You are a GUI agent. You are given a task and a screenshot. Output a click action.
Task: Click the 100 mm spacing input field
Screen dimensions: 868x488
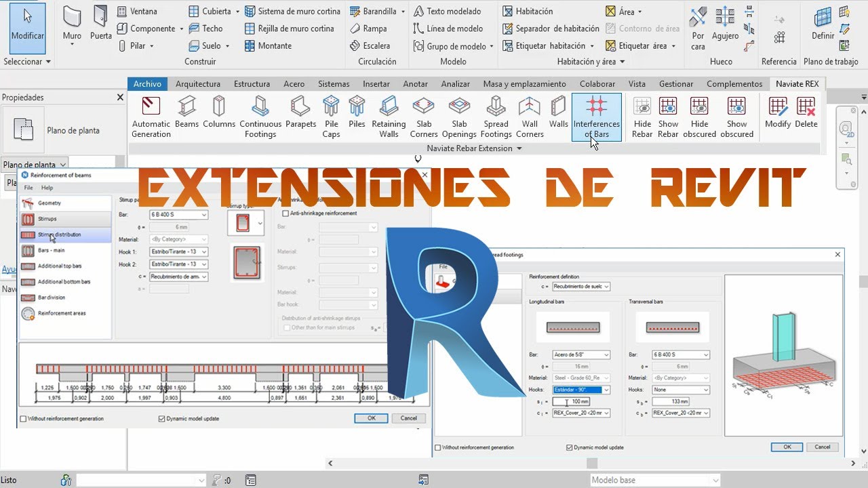pos(571,402)
